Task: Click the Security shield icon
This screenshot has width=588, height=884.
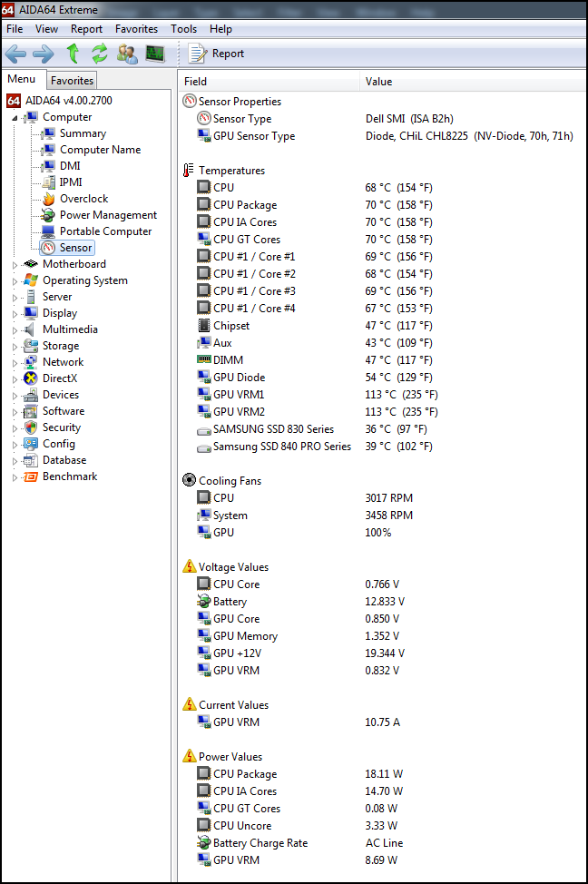Action: 31,427
